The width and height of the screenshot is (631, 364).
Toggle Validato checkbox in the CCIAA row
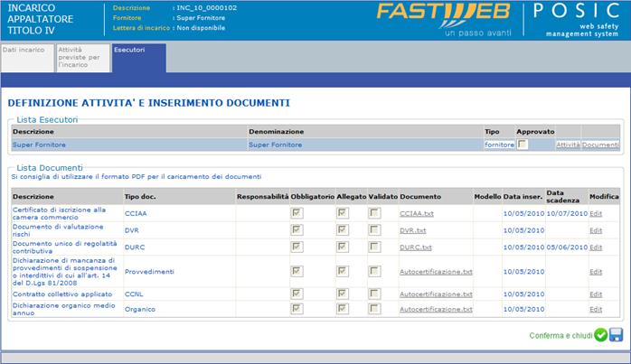[x=374, y=213]
